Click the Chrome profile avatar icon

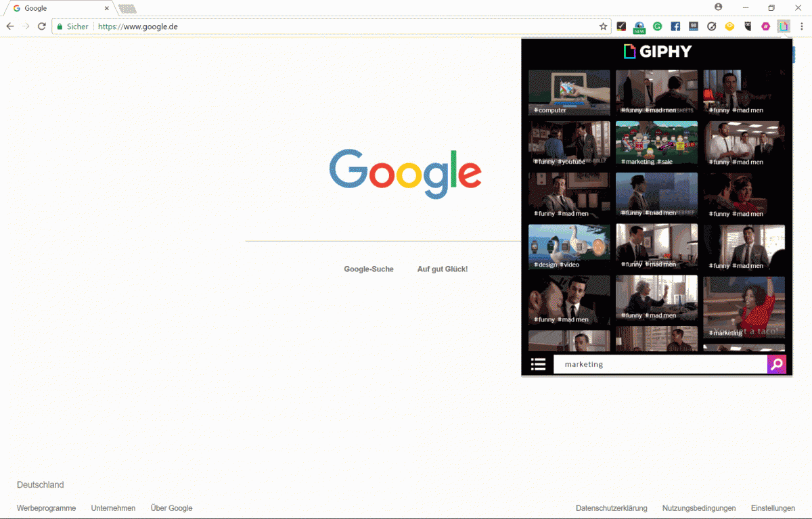click(x=718, y=7)
